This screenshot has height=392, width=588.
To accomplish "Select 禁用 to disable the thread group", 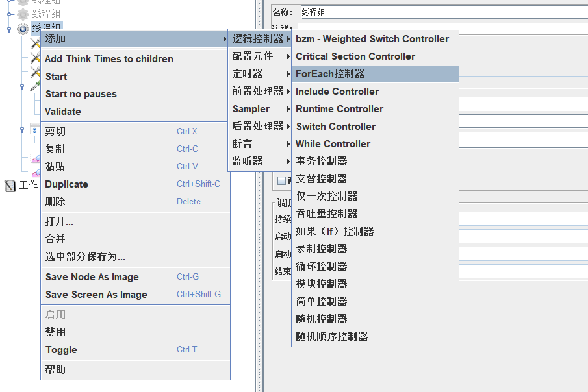I will point(56,332).
